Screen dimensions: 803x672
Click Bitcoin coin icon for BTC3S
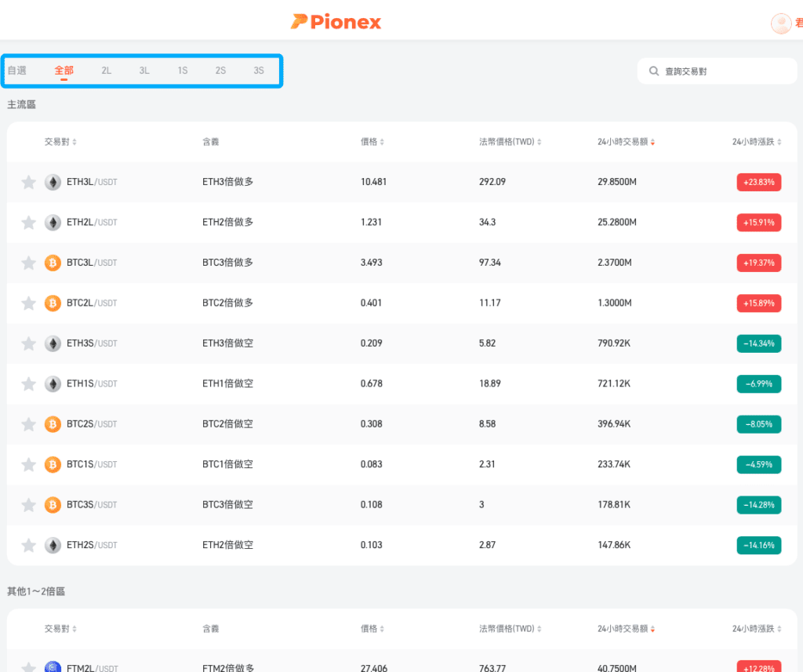tap(53, 505)
